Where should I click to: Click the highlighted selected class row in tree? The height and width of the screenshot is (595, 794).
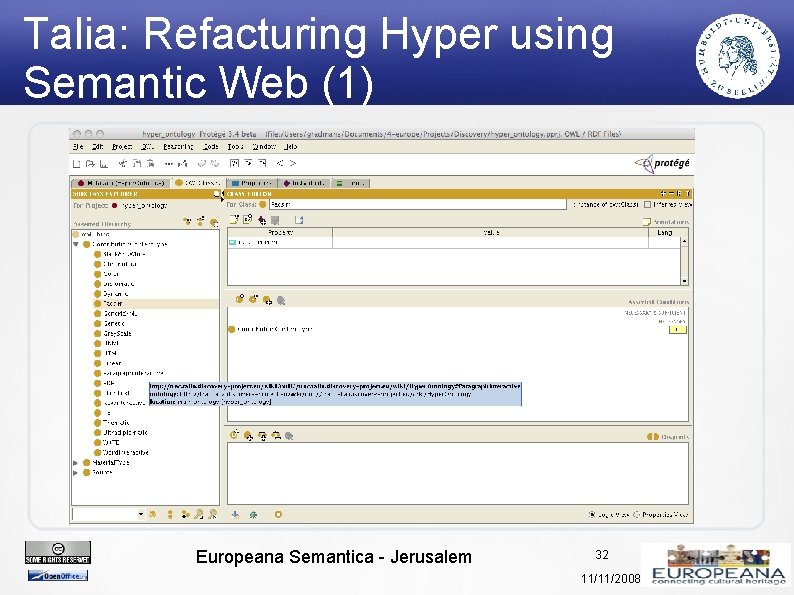click(155, 304)
